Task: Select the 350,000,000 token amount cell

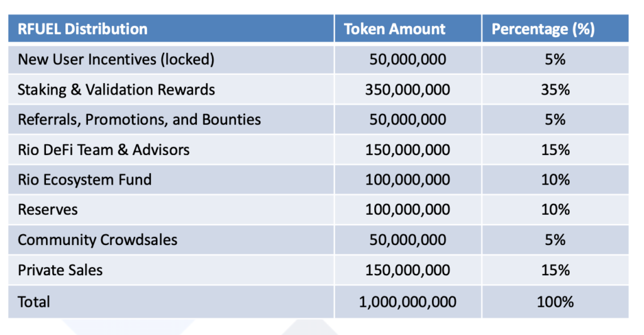Action: coord(408,89)
